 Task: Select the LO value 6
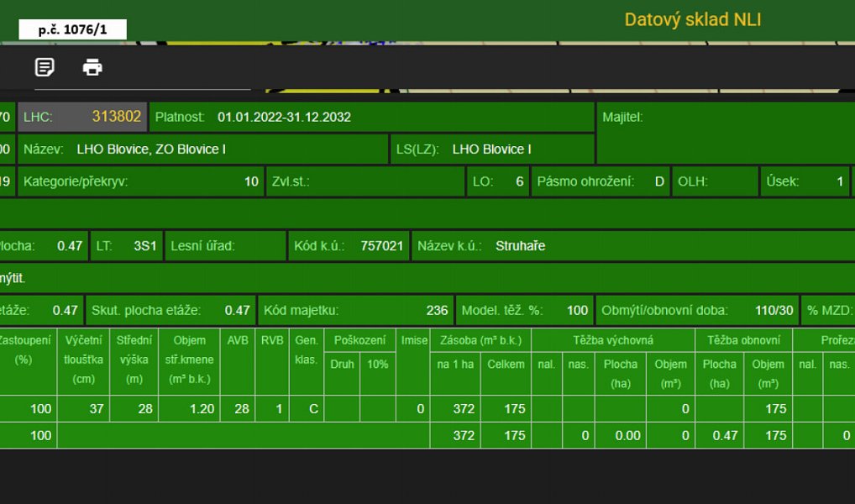(x=520, y=181)
